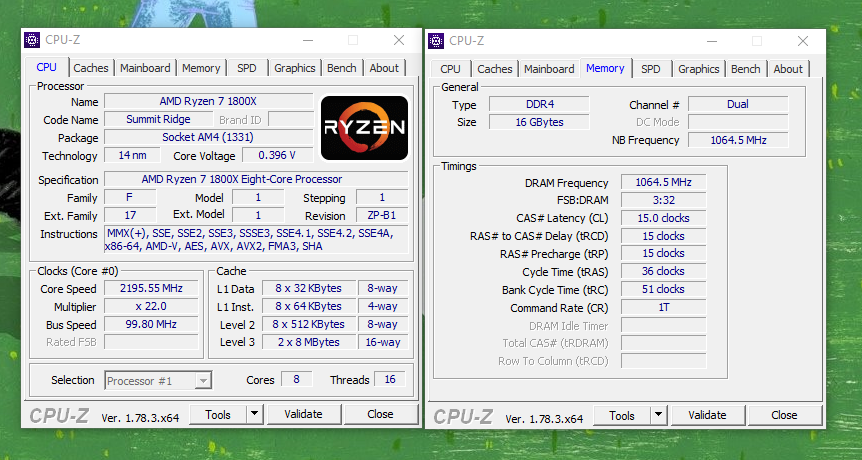Viewport: 862px width, 460px height.
Task: Click the L1 Inst. value 8 x 64 KBytes
Action: click(308, 306)
